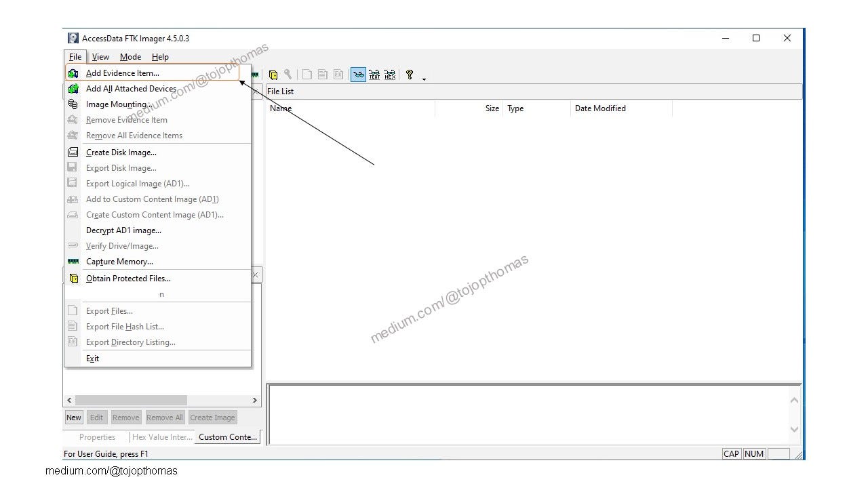Click Export Directory Listing... entry

(x=157, y=342)
